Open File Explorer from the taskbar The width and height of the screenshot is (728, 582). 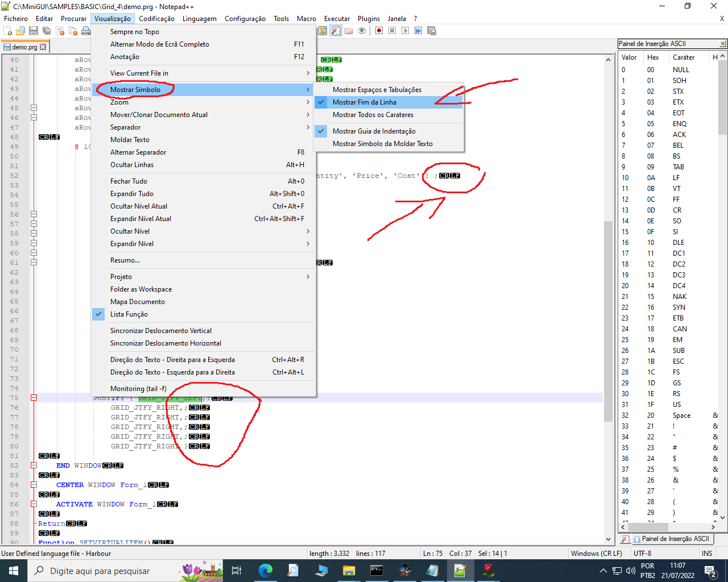pos(349,571)
